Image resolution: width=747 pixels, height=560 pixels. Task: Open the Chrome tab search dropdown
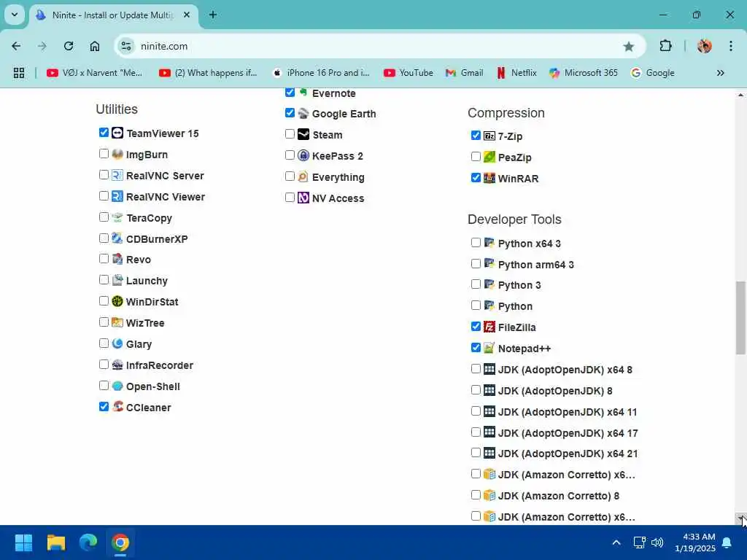[15, 15]
